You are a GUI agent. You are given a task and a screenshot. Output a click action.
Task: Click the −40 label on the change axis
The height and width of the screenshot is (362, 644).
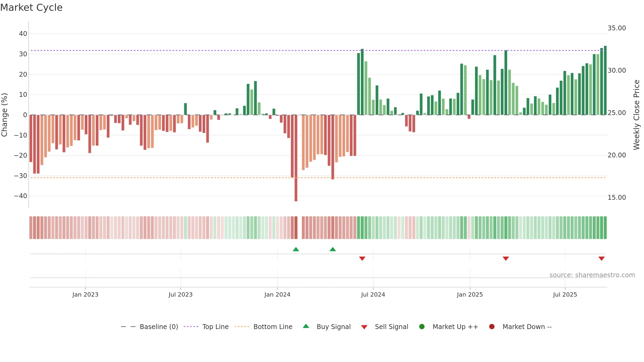[x=21, y=196]
